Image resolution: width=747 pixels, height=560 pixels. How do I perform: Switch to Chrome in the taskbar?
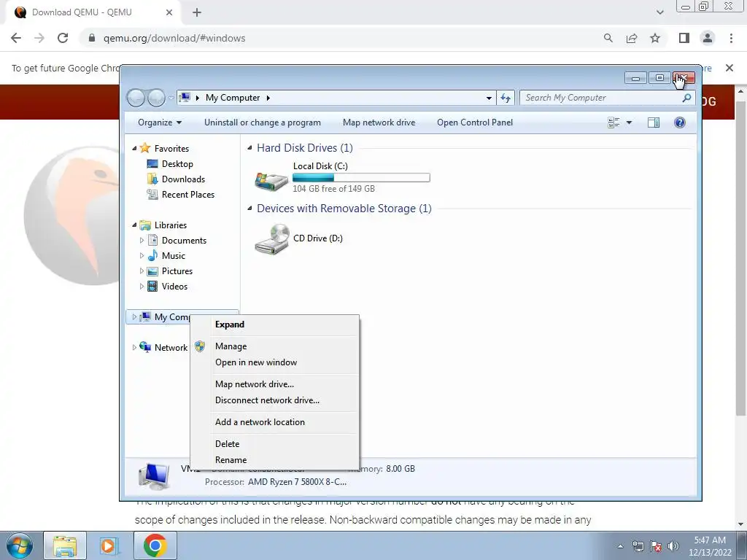click(x=155, y=545)
